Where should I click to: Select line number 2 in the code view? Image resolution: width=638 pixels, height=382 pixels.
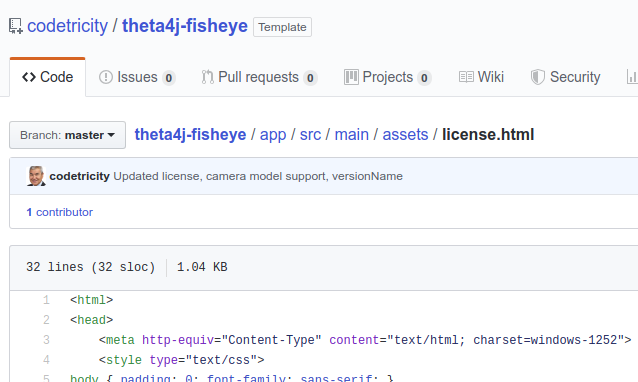tap(46, 320)
